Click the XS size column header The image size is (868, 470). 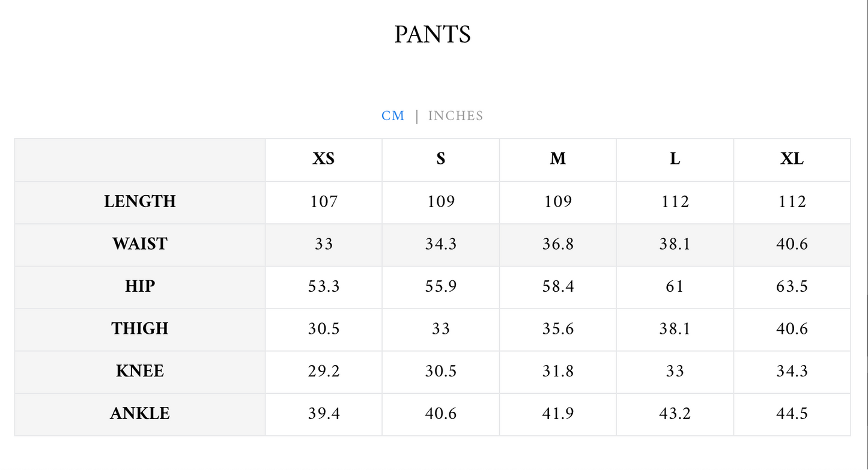click(323, 159)
